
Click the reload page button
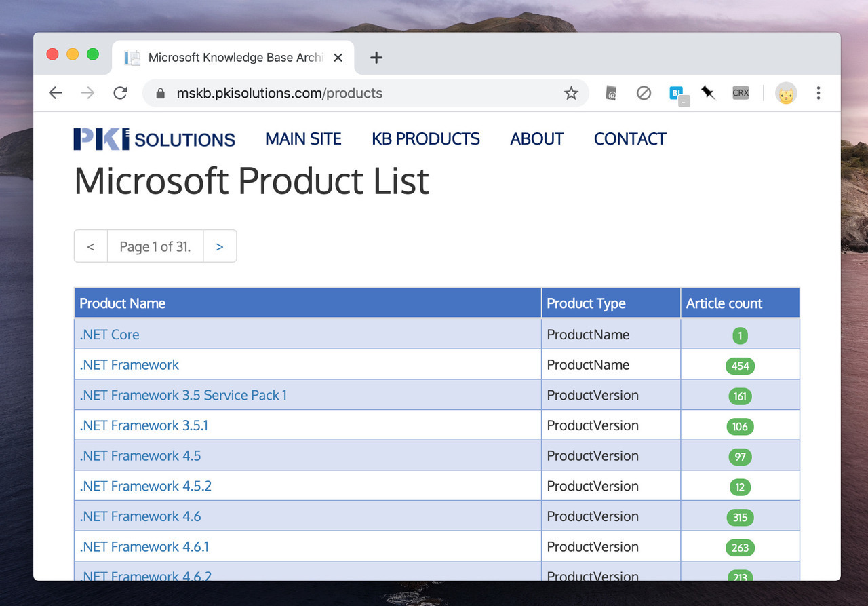point(120,93)
